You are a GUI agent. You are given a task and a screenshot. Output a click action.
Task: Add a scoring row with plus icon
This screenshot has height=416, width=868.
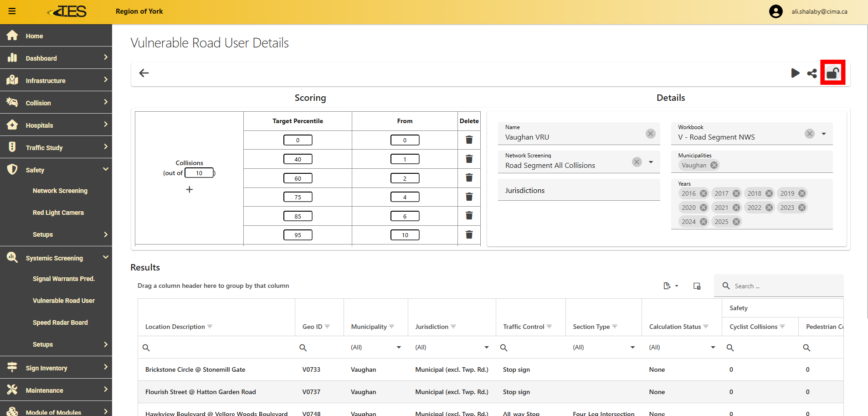190,189
